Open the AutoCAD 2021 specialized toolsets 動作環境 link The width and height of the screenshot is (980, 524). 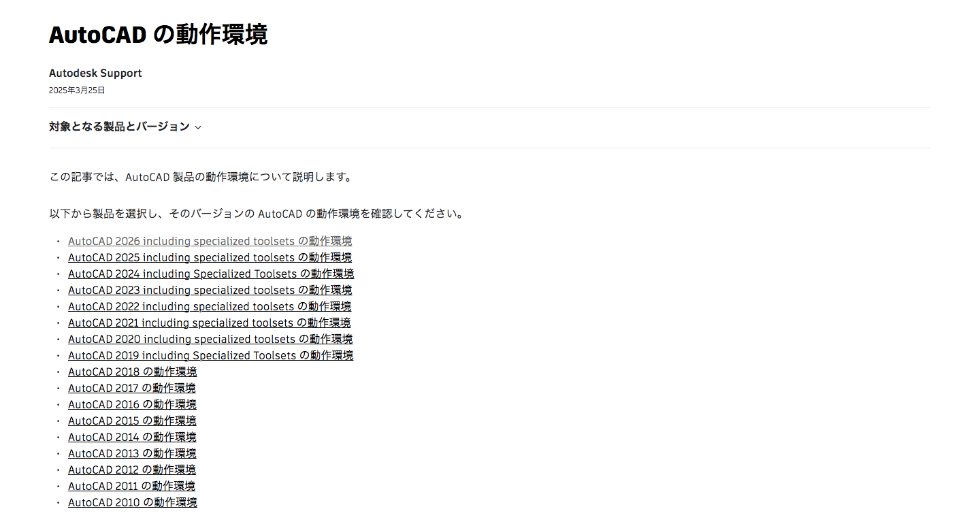point(209,323)
